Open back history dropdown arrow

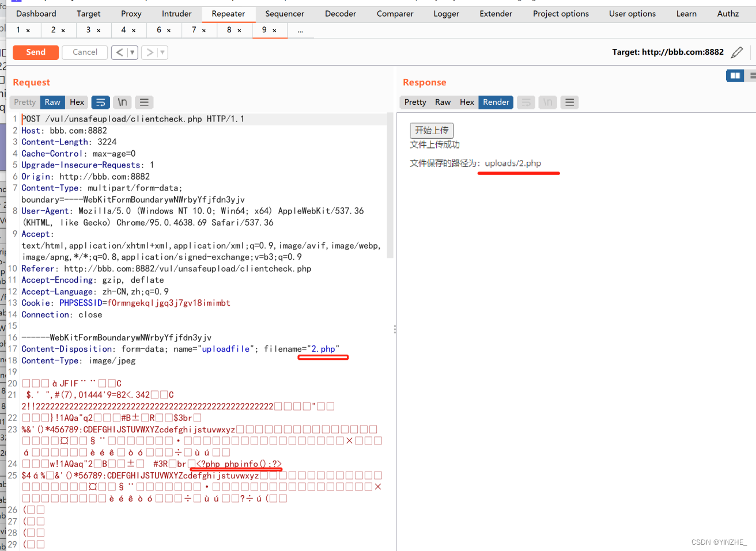click(x=132, y=52)
